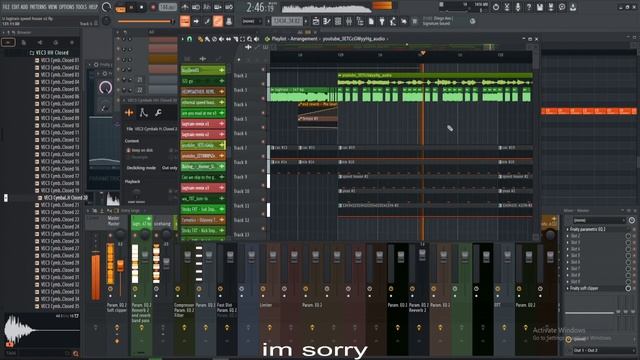Select the Slice tool in Playlist
The height and width of the screenshot is (360, 640).
pyautogui.click(x=236, y=39)
